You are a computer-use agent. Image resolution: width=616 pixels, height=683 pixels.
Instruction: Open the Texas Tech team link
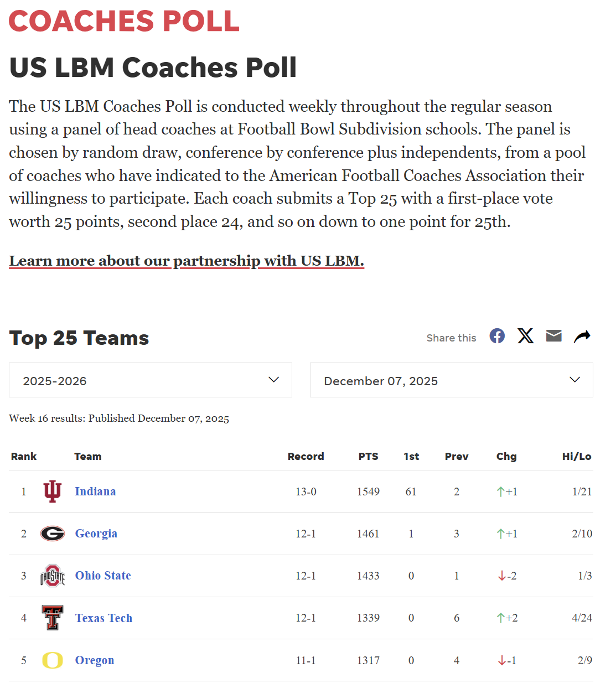pos(103,618)
